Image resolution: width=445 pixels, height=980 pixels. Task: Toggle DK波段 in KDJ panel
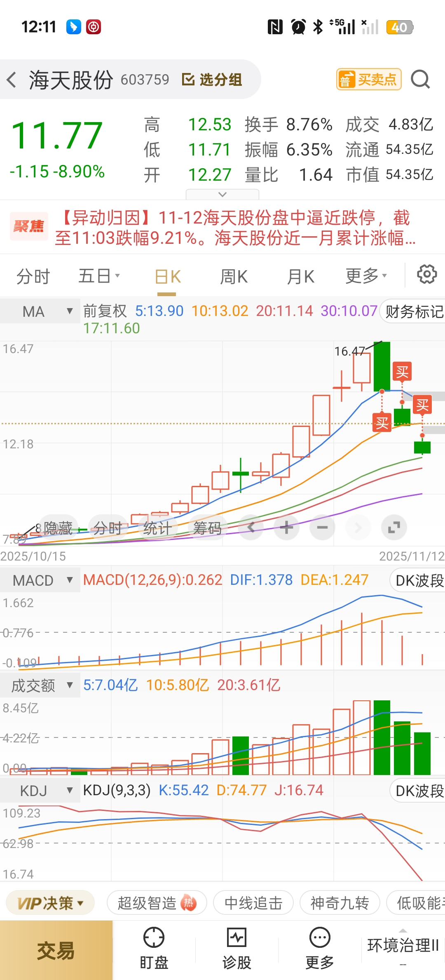[418, 791]
